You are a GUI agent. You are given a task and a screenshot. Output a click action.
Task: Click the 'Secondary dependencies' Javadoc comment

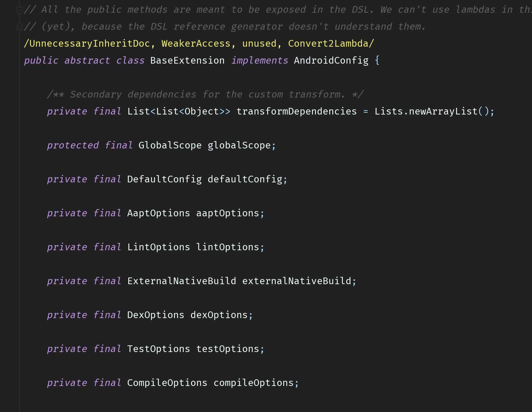point(205,95)
